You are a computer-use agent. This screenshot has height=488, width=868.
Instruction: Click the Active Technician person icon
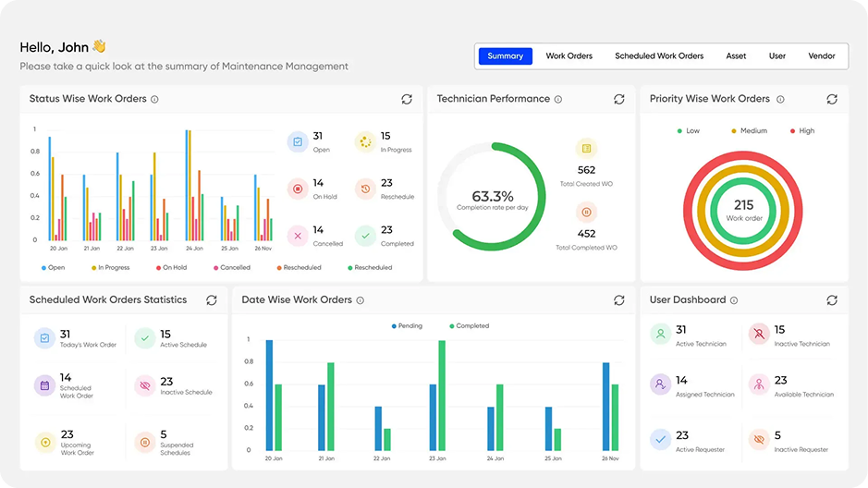pyautogui.click(x=660, y=334)
